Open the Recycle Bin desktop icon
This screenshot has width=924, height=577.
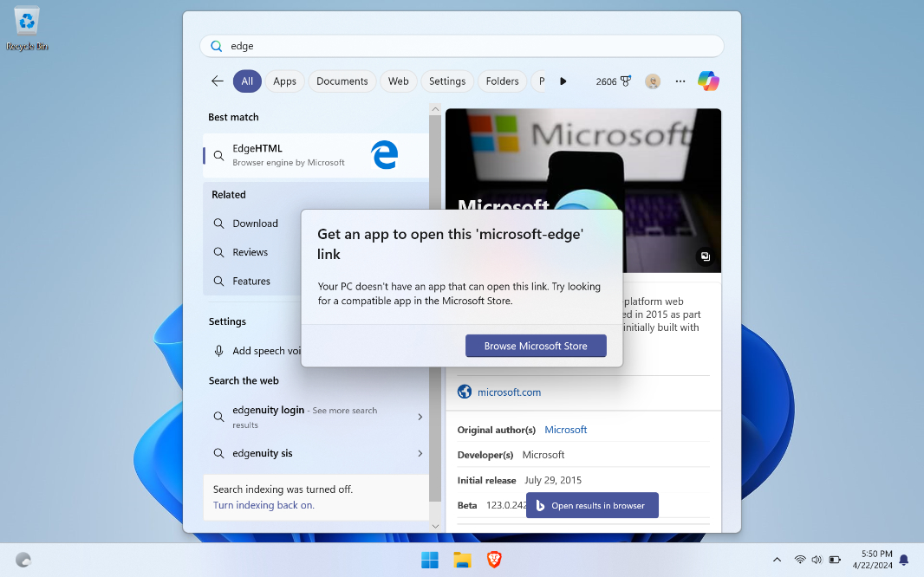click(x=27, y=29)
